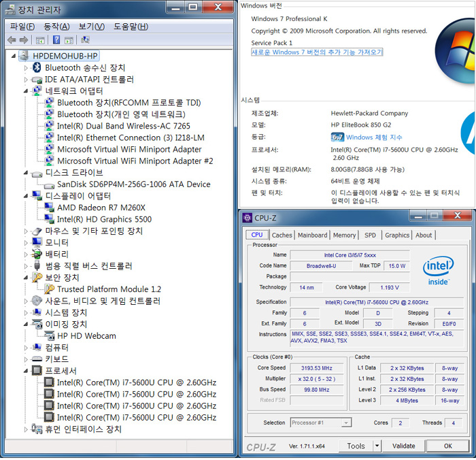Image resolution: width=476 pixels, height=460 pixels.
Task: Open the 새로운 Windows 7 버전의 추가 기능 가져오기 link
Action: 317,52
